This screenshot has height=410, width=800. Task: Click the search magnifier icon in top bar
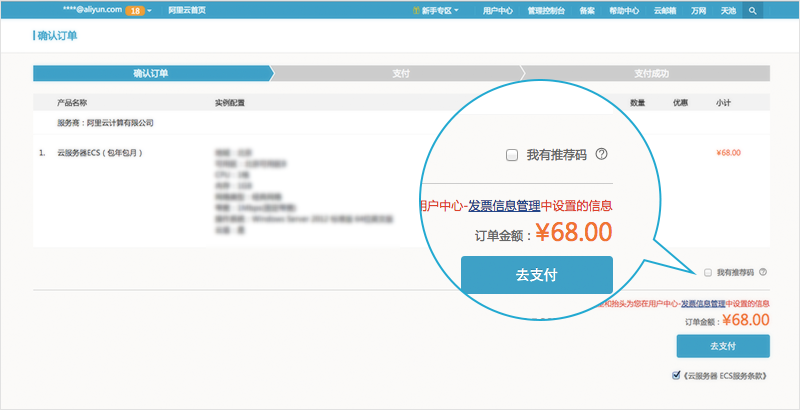coord(753,11)
